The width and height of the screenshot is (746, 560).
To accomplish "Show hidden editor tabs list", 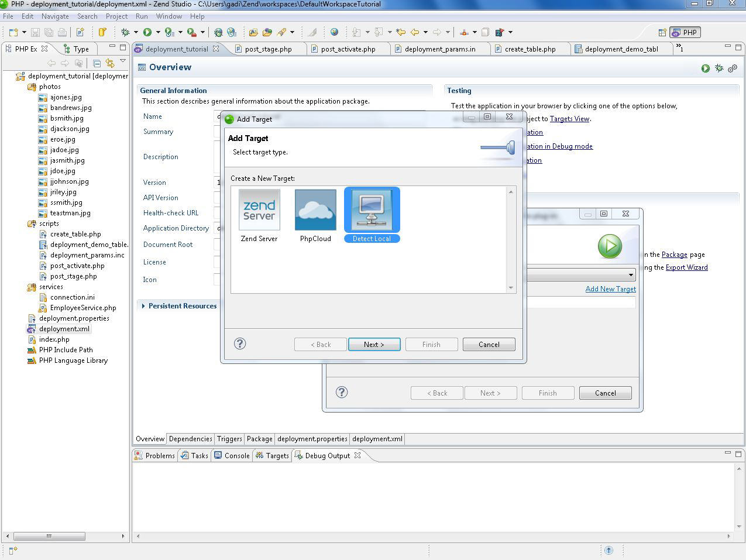I will pyautogui.click(x=679, y=47).
